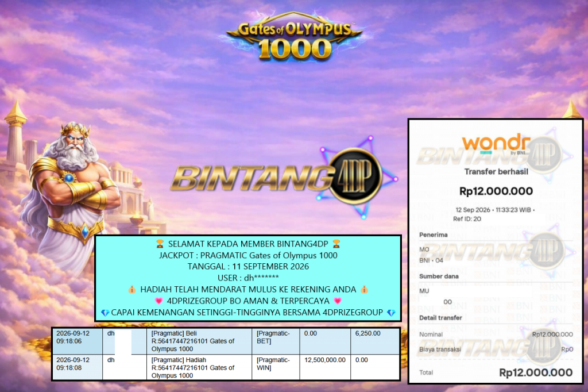
Task: Click the "Sumber dana" section label
Action: pos(439,276)
